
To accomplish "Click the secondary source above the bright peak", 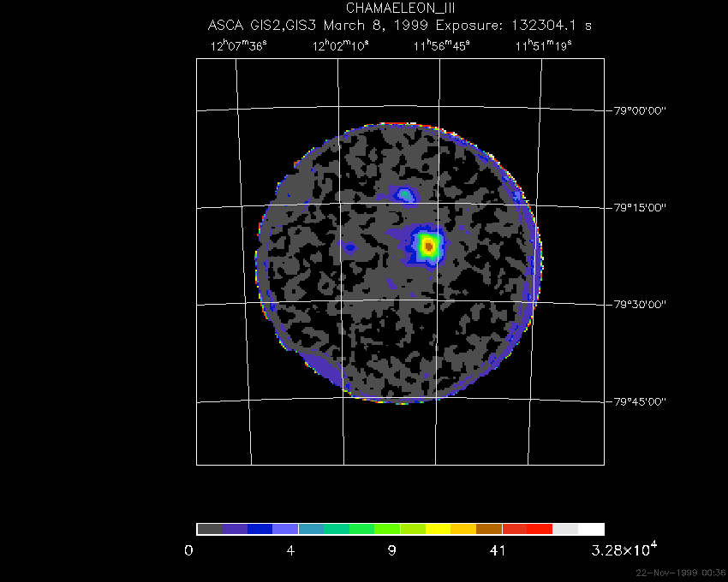I will pyautogui.click(x=405, y=194).
